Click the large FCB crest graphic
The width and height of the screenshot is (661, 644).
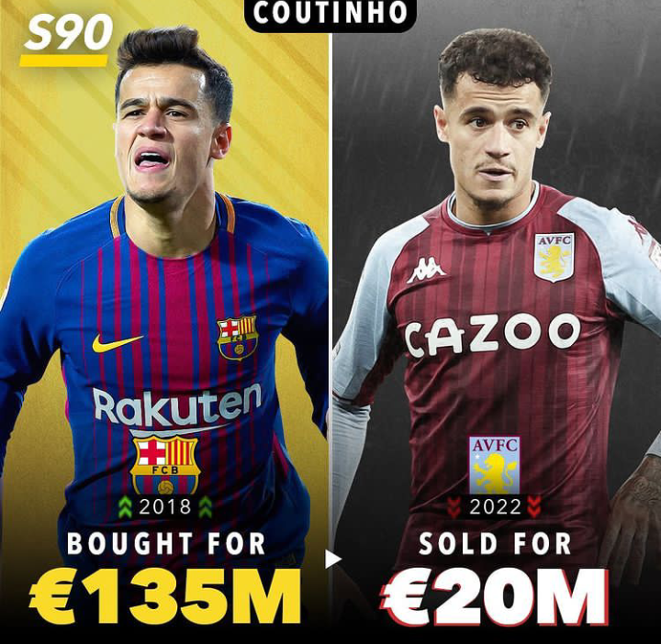[x=165, y=465]
